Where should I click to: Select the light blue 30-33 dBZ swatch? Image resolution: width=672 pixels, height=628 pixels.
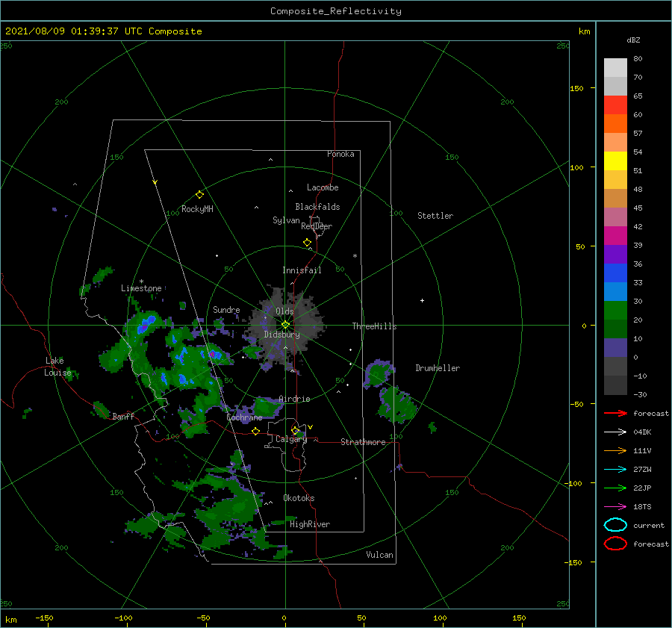(615, 292)
